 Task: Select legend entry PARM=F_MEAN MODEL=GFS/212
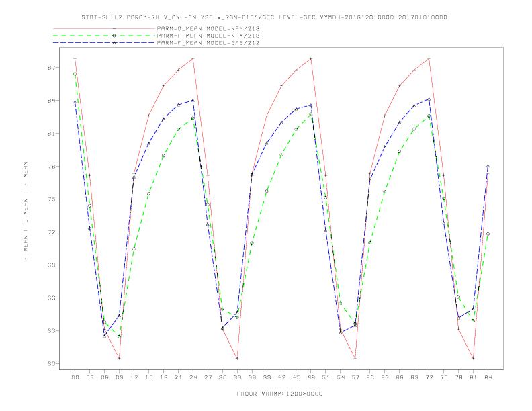click(208, 43)
